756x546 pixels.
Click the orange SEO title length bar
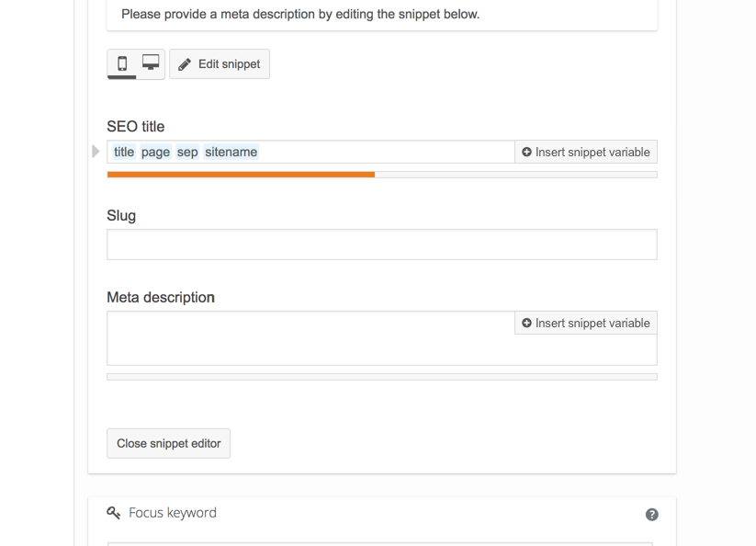pos(239,175)
